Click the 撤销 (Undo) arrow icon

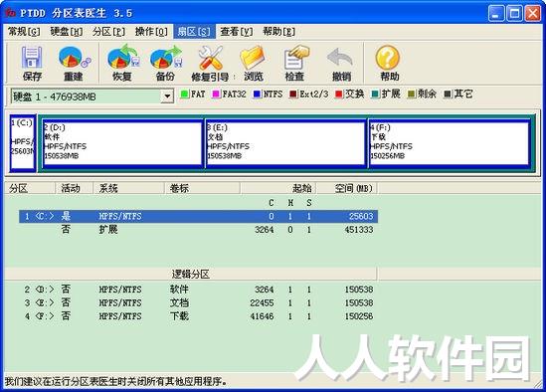pos(340,58)
